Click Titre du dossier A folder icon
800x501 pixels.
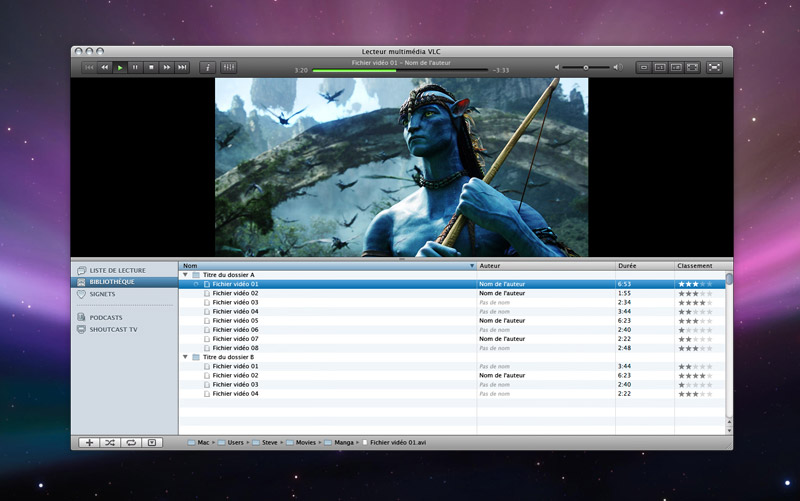coord(196,275)
